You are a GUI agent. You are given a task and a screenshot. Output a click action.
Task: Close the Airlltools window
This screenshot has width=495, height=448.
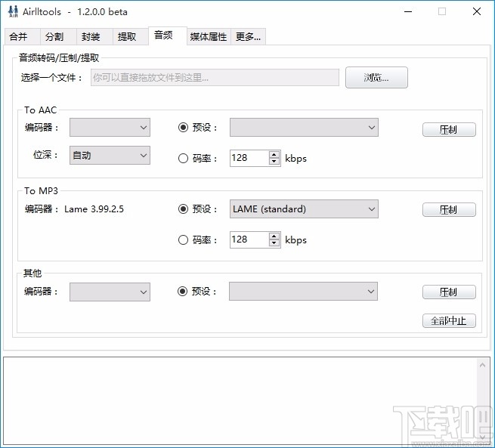point(477,11)
